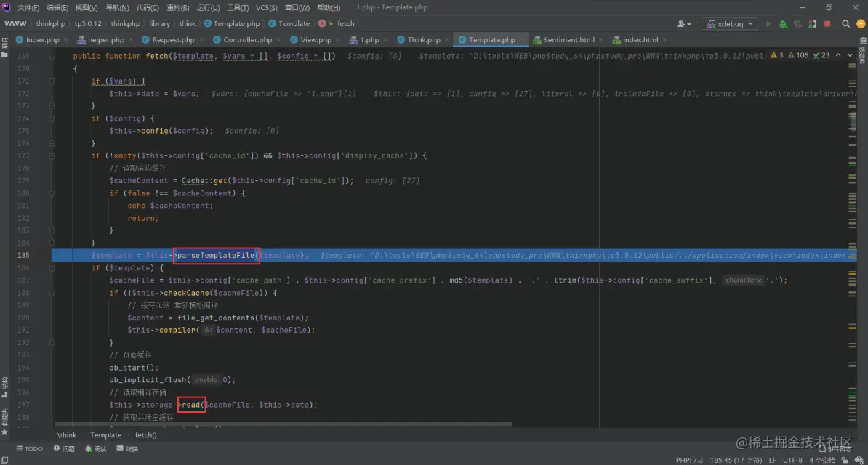
Task: Close the Template.php editor tab
Action: tap(522, 40)
